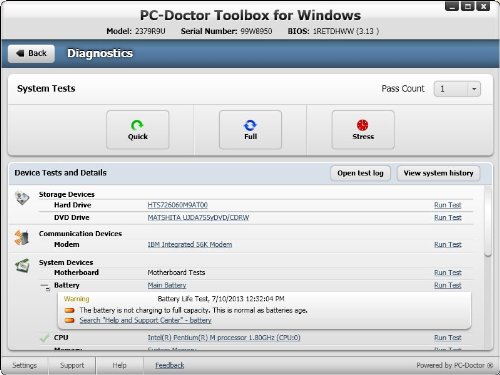Click the yellow Warning label
This screenshot has height=375, width=500.
click(76, 299)
